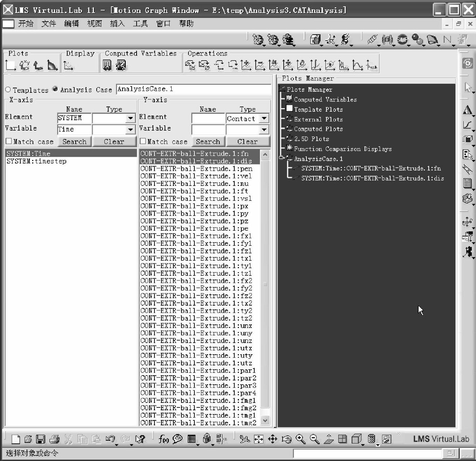Open Y-axis Variable Type dropdown
Screen dimensions: 476x461
coord(264,130)
